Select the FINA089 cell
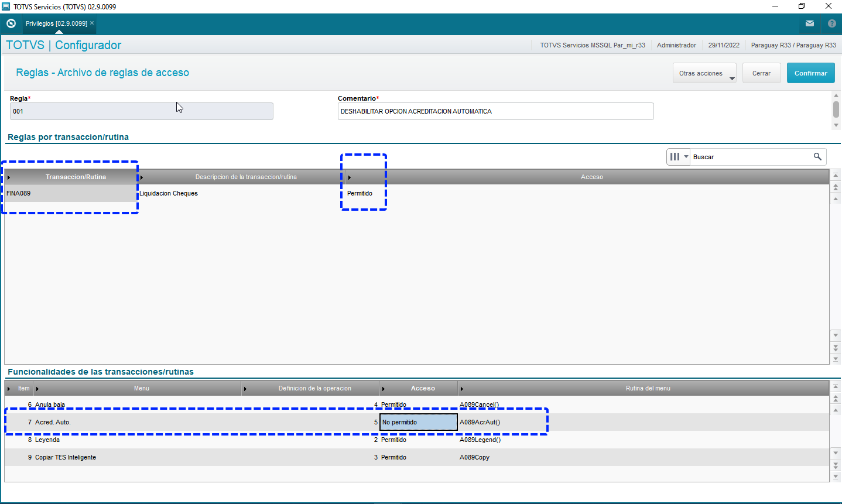Screen dimensions: 842x504 (71, 193)
